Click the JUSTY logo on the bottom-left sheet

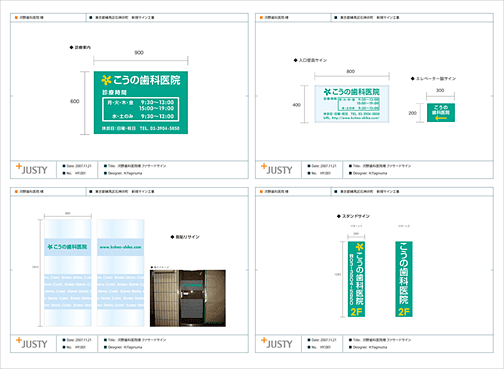[32, 343]
